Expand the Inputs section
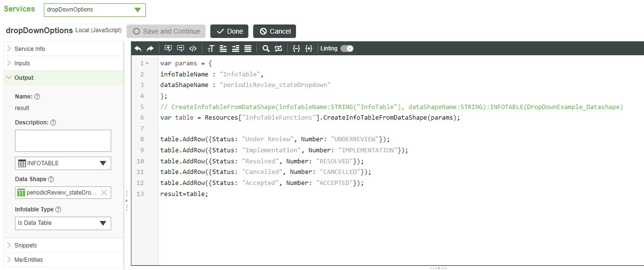Screen dimensions: 644x270 click(x=64, y=63)
